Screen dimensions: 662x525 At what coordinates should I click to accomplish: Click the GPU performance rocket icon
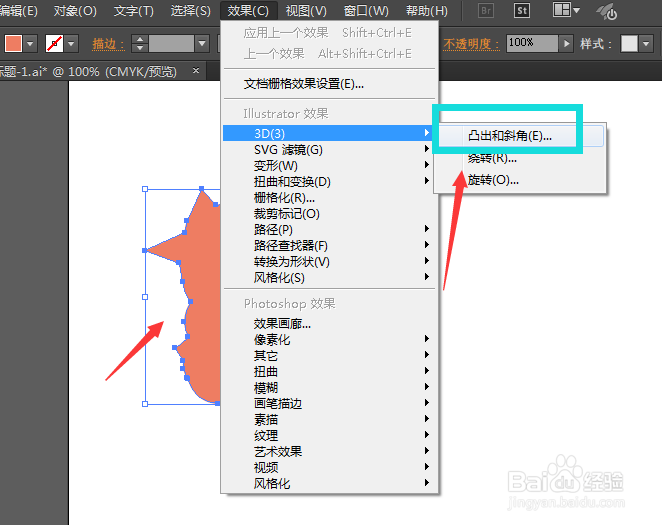(607, 11)
